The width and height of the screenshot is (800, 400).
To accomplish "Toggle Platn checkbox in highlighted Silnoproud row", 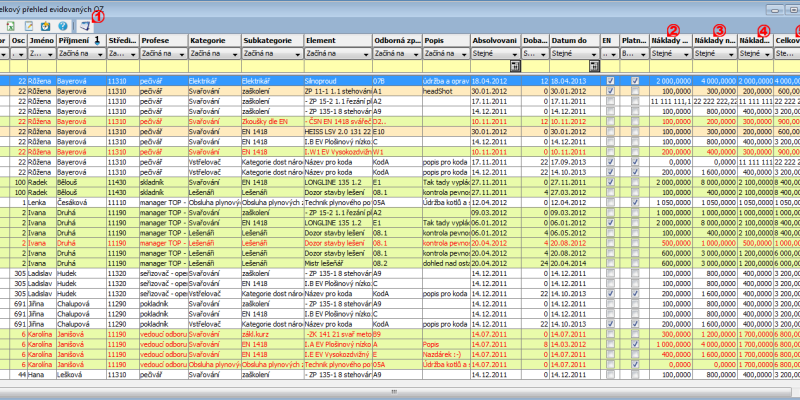I will (x=635, y=79).
